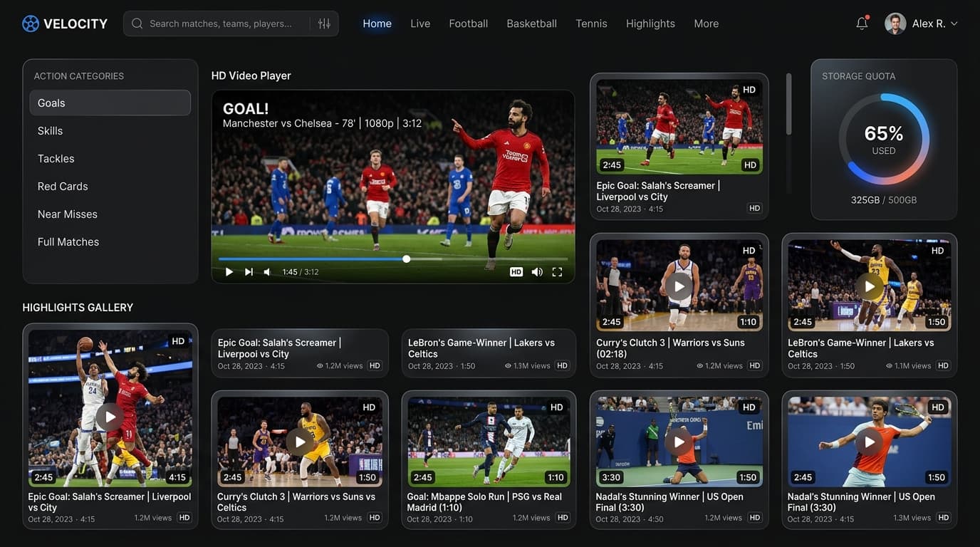
Task: Play Nadal video dated 4:50
Action: point(679,442)
